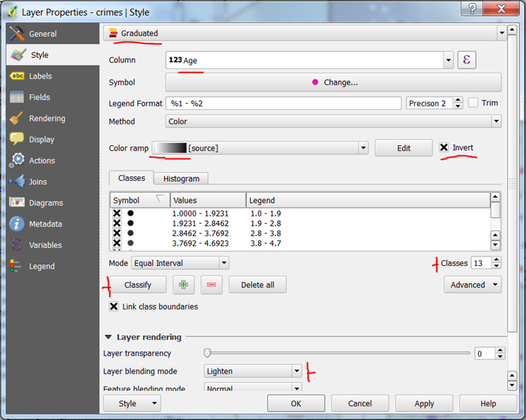526x420 pixels.
Task: Open the Layer blending mode dropdown
Action: (252, 371)
